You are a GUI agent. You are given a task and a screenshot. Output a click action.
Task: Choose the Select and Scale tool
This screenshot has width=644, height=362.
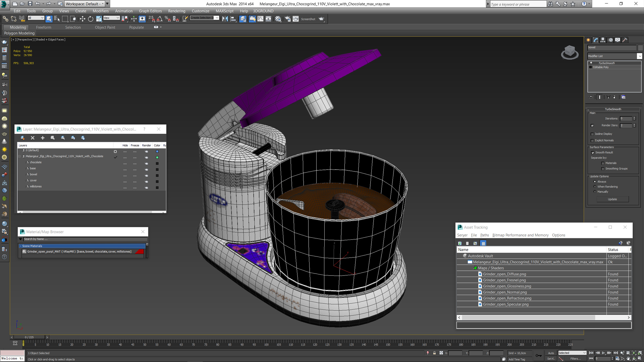[x=99, y=19]
